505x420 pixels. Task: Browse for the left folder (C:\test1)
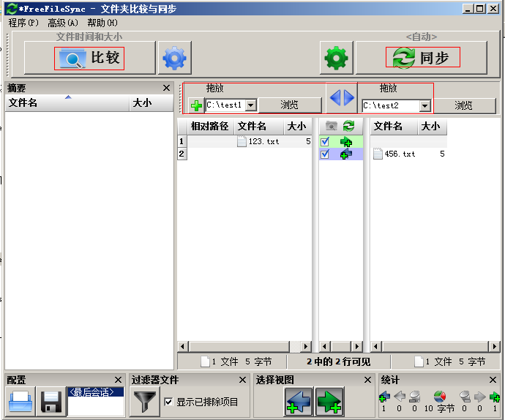pyautogui.click(x=290, y=105)
